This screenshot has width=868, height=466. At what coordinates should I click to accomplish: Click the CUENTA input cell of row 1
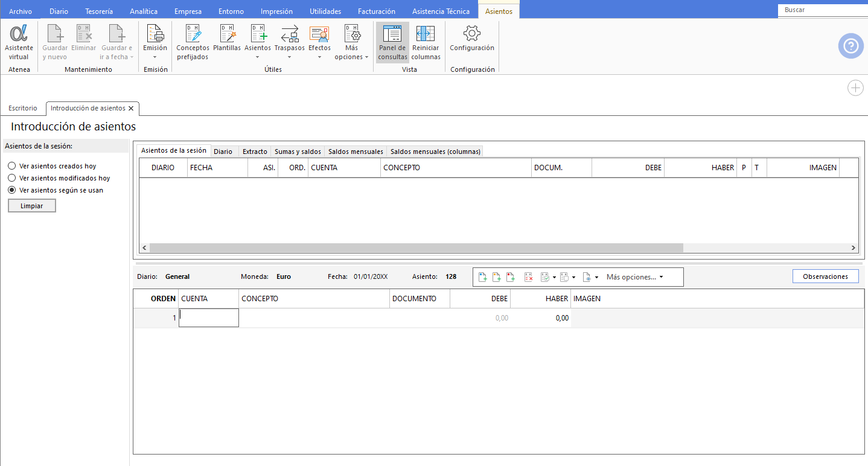coord(209,318)
